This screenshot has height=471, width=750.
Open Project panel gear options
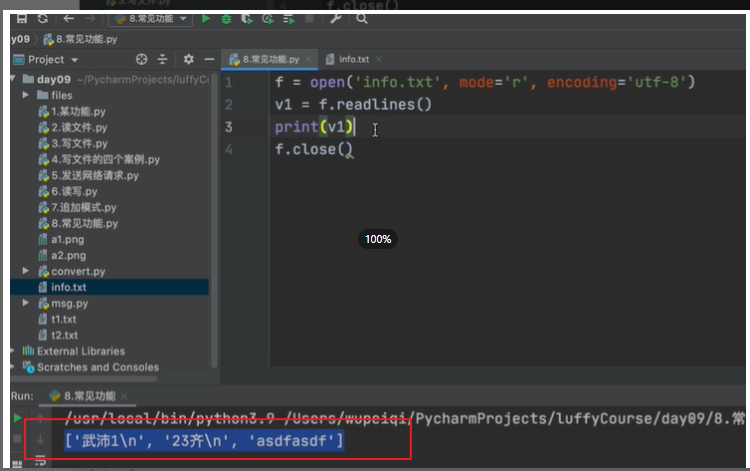(188, 59)
